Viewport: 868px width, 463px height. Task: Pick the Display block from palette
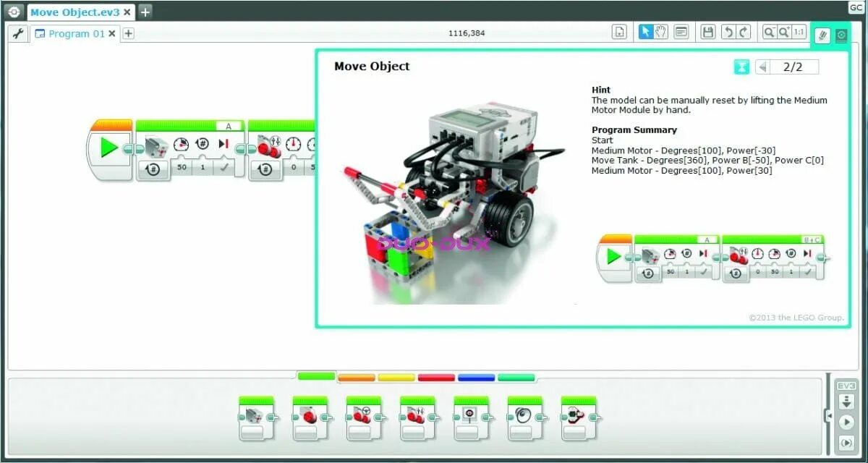click(x=472, y=418)
